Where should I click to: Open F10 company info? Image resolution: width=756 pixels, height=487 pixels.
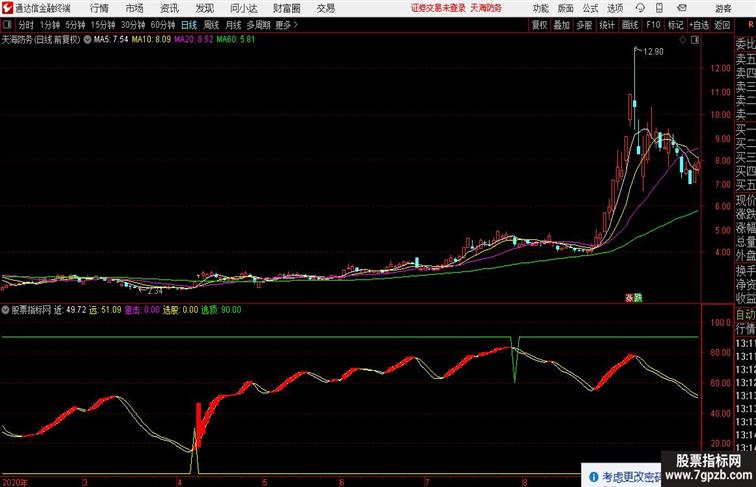pos(653,25)
